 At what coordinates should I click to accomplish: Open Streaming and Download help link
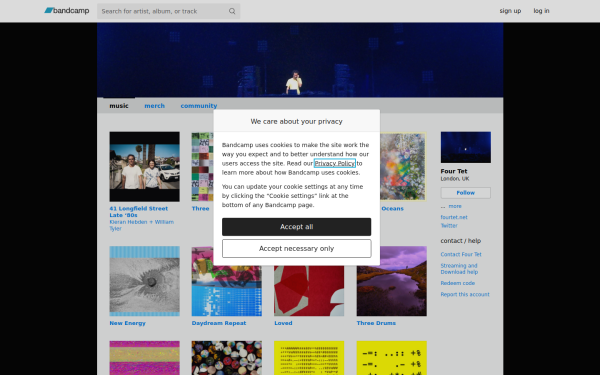(x=459, y=269)
